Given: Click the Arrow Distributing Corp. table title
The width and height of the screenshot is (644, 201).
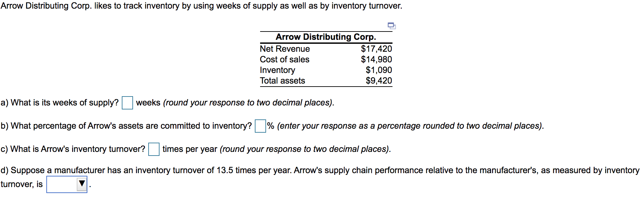Looking at the screenshot, I should (326, 37).
